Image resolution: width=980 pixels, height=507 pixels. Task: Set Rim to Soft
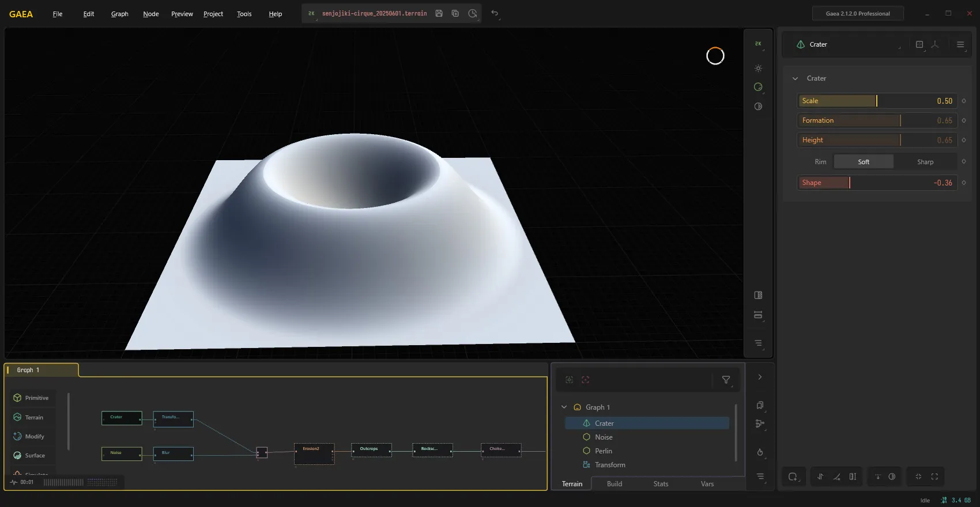(x=864, y=162)
